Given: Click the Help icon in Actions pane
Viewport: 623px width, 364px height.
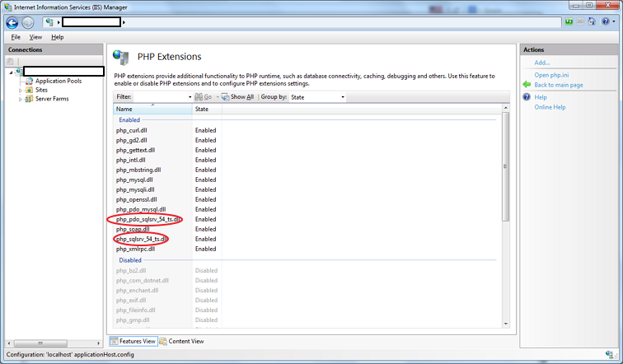Looking at the screenshot, I should tap(527, 97).
